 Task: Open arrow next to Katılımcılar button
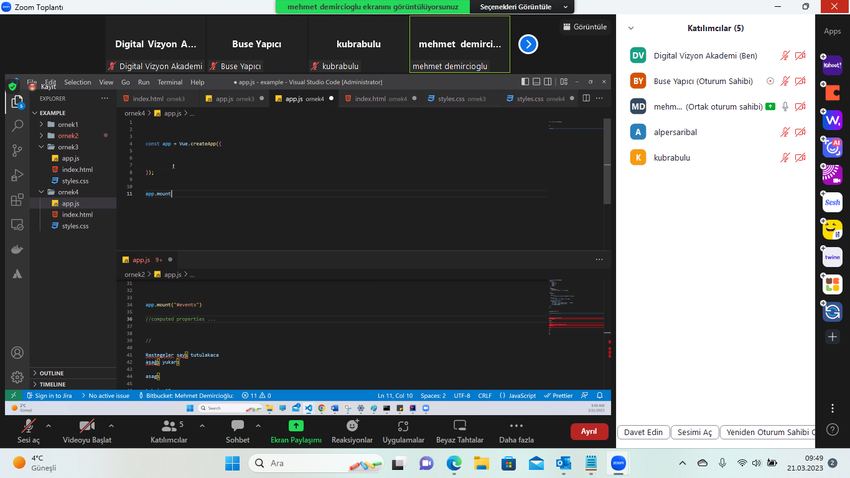click(x=202, y=426)
